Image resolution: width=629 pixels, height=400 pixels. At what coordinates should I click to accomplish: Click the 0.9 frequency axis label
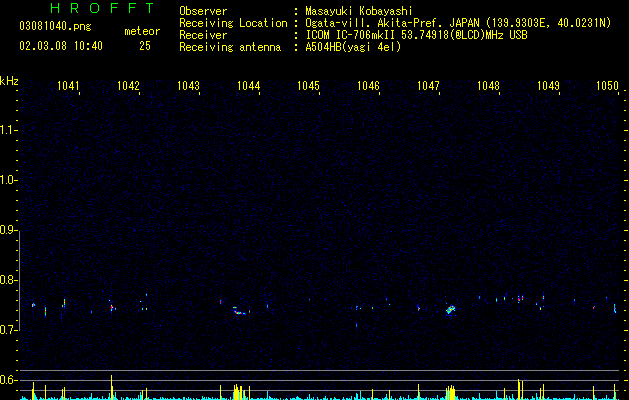[8, 230]
